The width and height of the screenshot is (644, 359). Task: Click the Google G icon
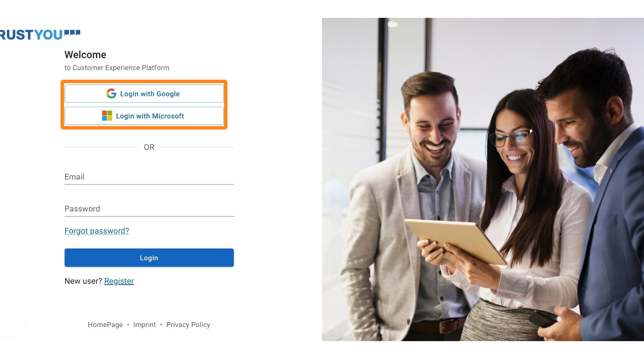(x=111, y=93)
